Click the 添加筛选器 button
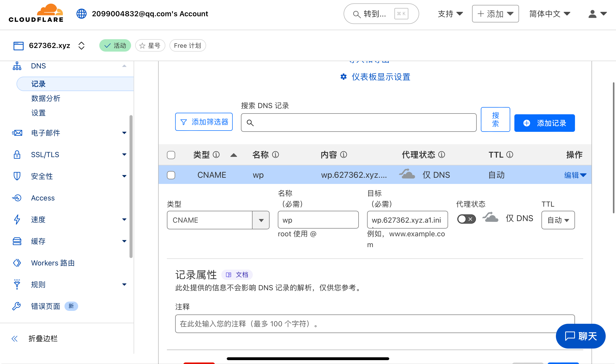616x364 pixels. (204, 122)
